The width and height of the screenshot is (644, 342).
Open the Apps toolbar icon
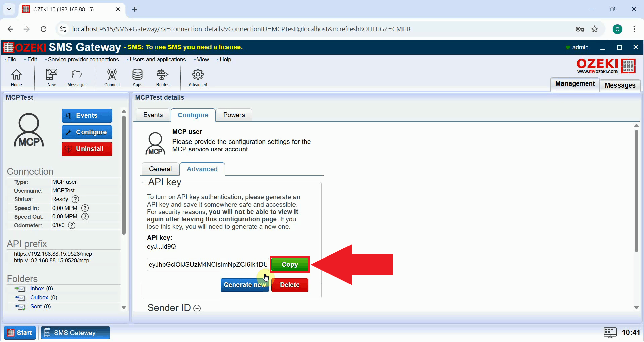[x=137, y=77]
